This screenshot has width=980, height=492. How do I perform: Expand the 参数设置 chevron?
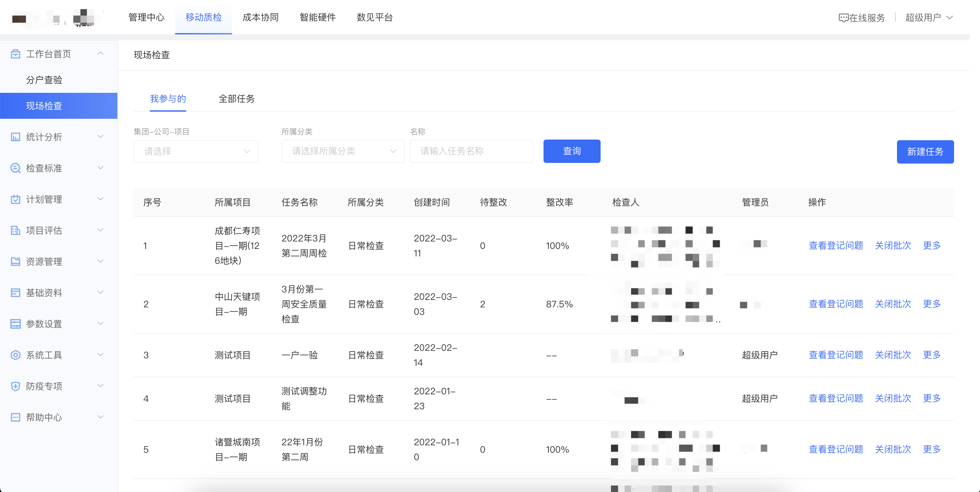tap(101, 323)
